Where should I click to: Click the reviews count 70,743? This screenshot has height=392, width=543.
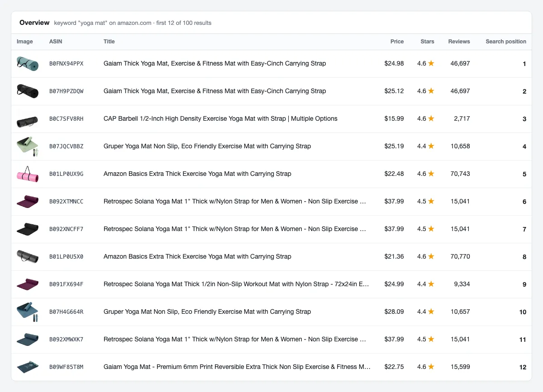pyautogui.click(x=460, y=174)
